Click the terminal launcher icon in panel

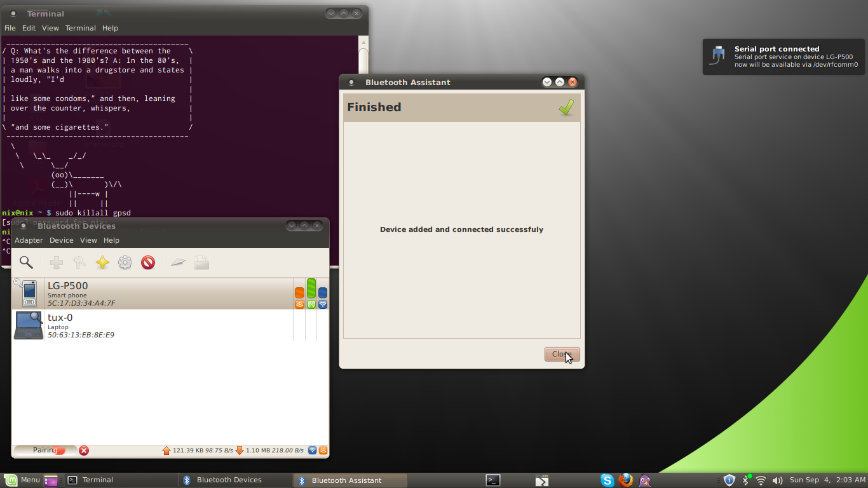pos(493,480)
